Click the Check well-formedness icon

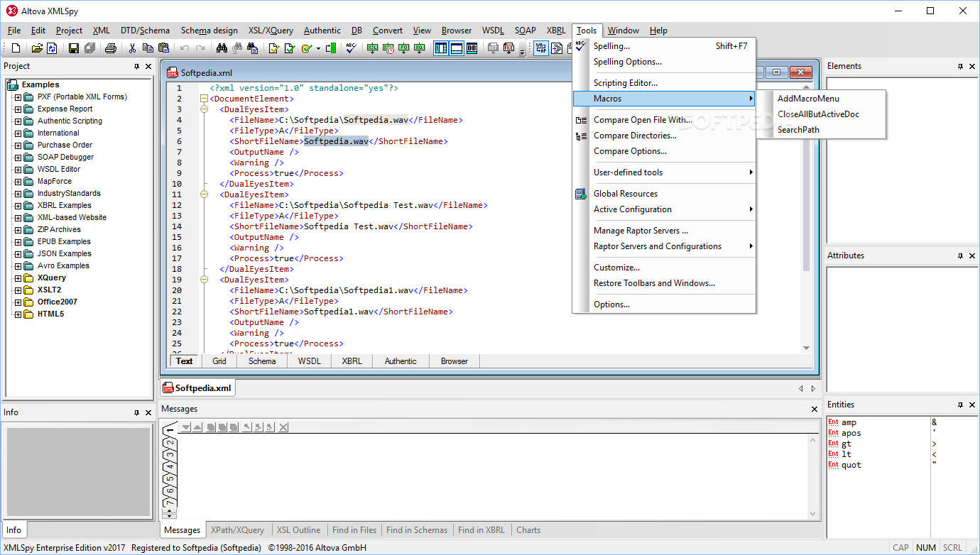click(x=274, y=48)
